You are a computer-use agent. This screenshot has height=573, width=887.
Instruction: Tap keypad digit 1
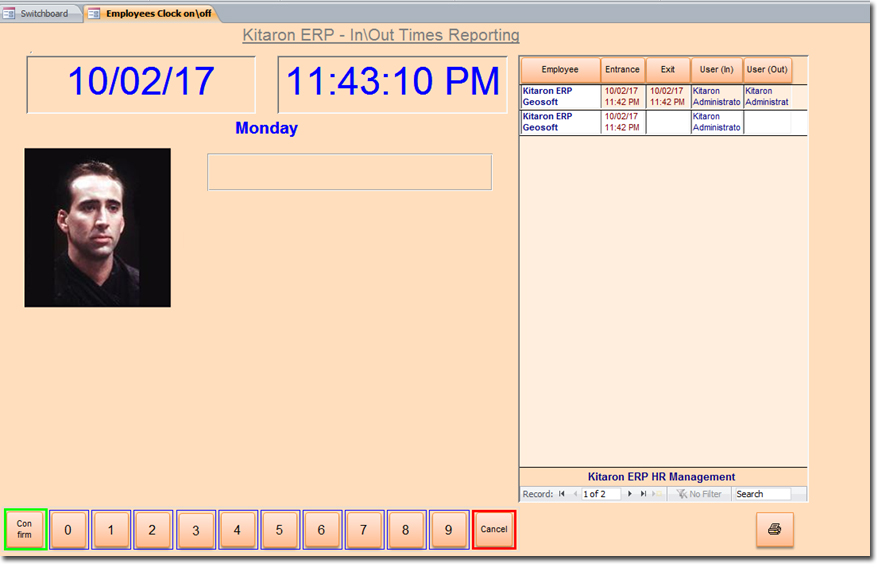111,530
